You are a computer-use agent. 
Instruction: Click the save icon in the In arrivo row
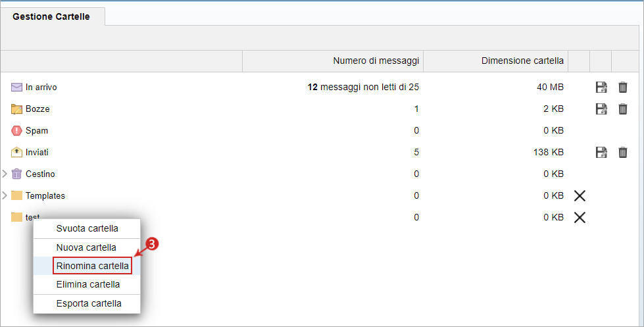pos(601,87)
